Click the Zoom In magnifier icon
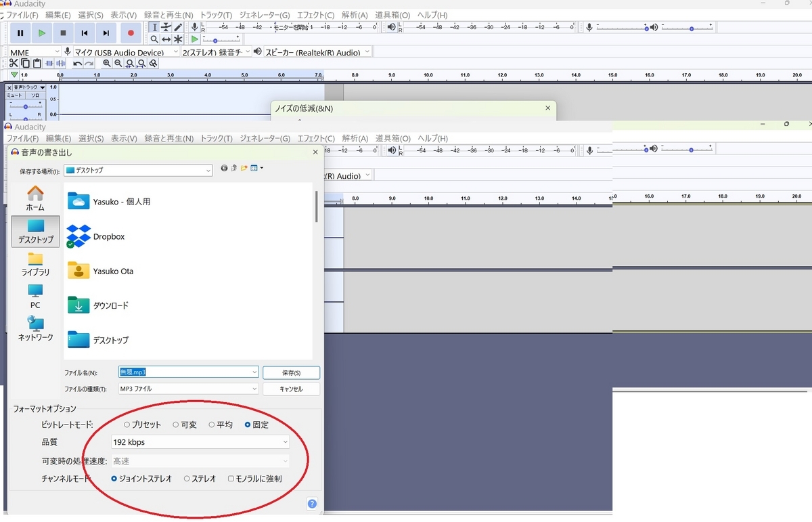The width and height of the screenshot is (812, 522). coord(107,64)
